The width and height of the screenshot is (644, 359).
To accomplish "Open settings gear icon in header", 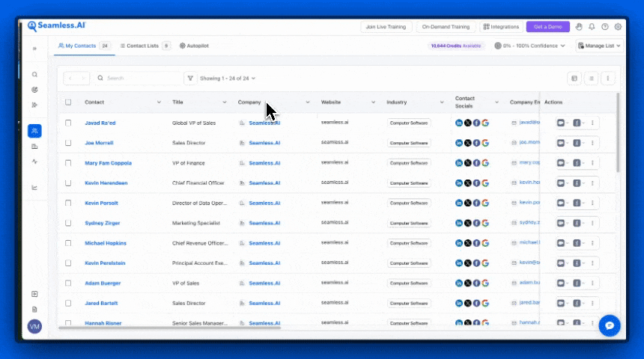I will pos(618,27).
